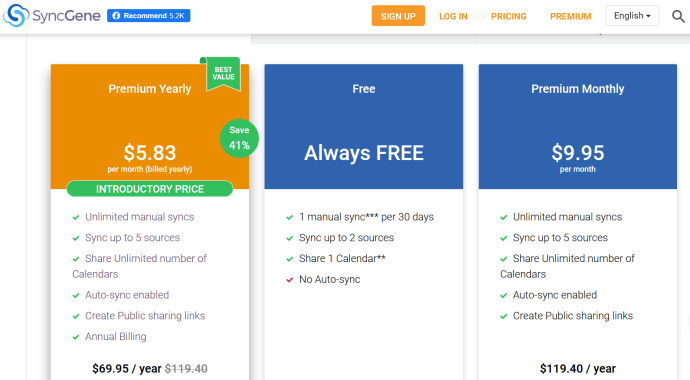690x380 pixels.
Task: Click the Facebook Recommend button
Action: point(149,16)
